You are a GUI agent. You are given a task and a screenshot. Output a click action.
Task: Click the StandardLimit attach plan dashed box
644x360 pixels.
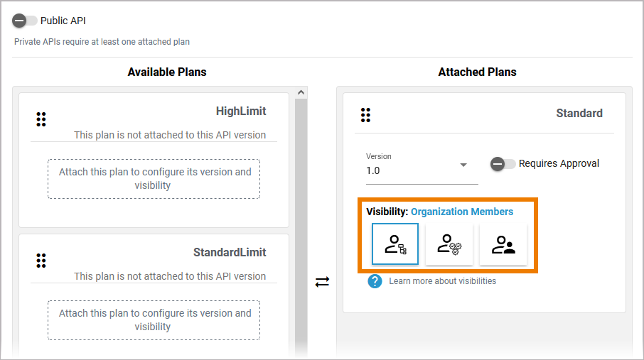coord(154,320)
